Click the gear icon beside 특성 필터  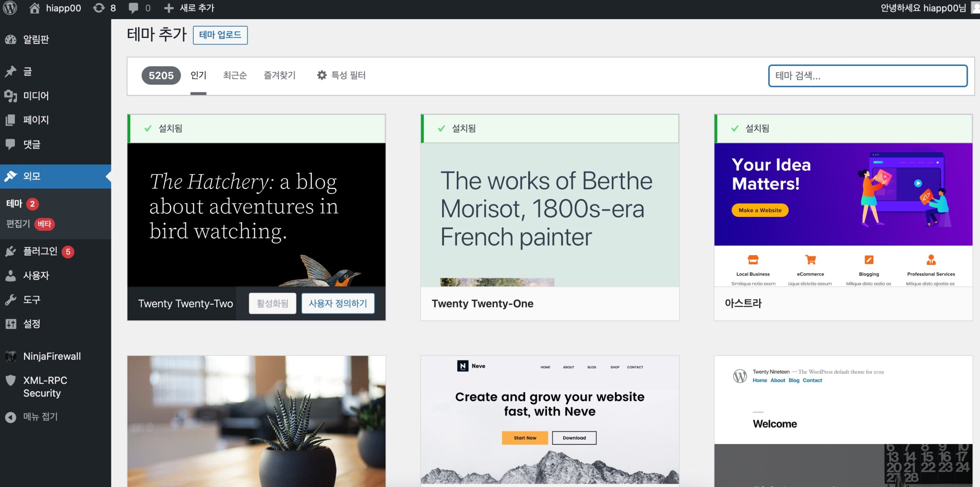[x=322, y=75]
